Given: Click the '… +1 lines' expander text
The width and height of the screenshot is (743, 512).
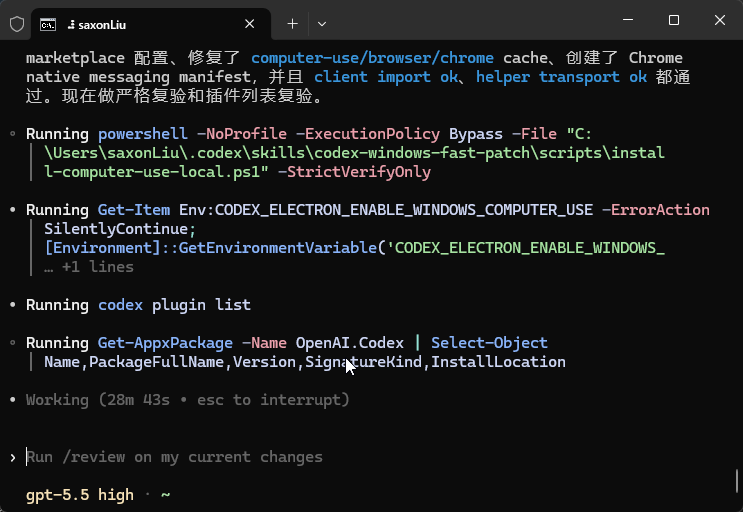Looking at the screenshot, I should pos(89,267).
